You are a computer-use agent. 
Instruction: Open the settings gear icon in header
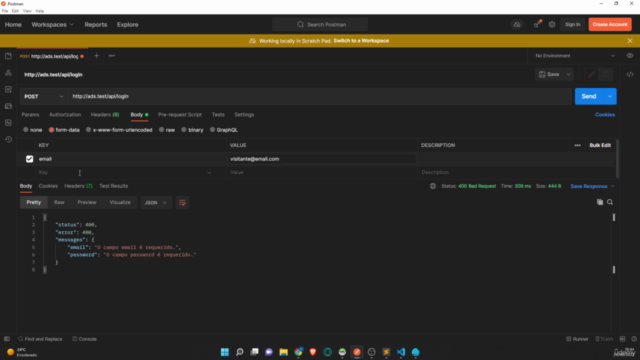552,24
